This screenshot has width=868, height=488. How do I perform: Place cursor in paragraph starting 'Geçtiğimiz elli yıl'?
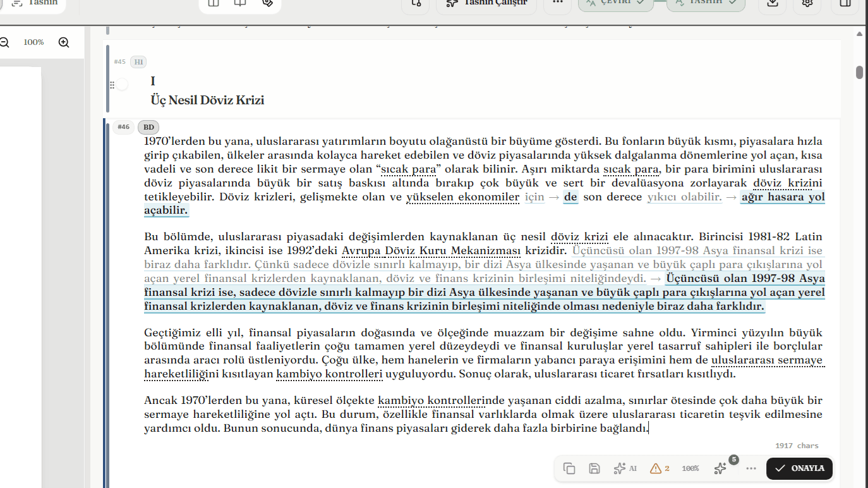point(483,353)
